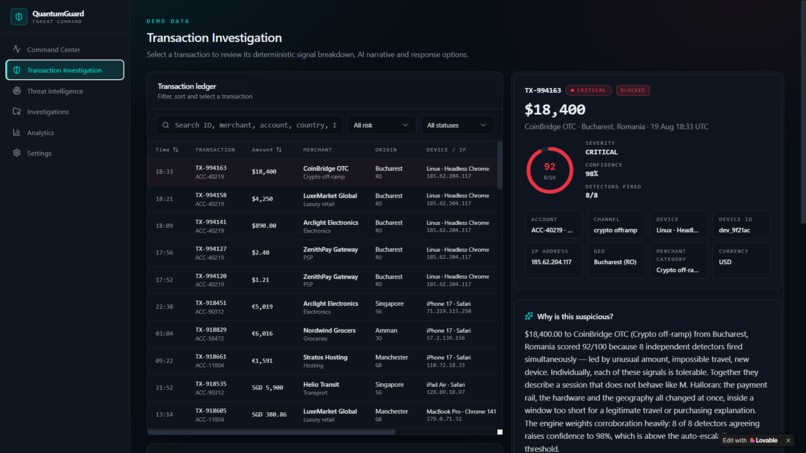The height and width of the screenshot is (453, 806).
Task: Select transaction row TX-994158
Action: coord(322,200)
